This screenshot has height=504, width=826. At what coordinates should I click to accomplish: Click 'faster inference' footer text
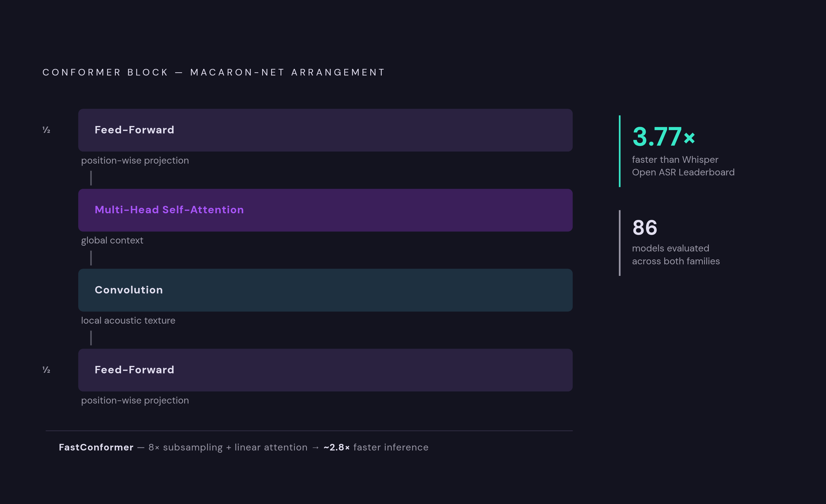pos(391,447)
